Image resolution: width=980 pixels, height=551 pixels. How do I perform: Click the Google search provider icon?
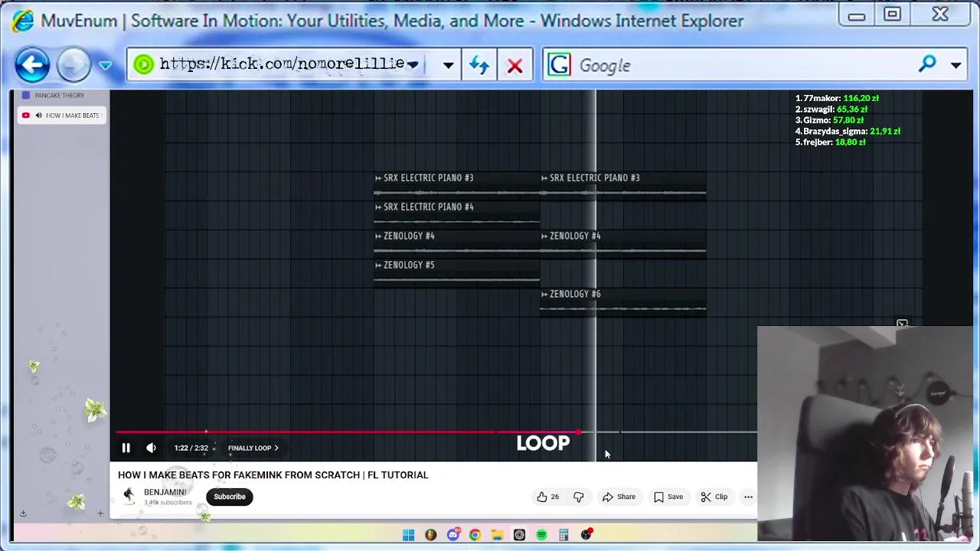tap(559, 65)
